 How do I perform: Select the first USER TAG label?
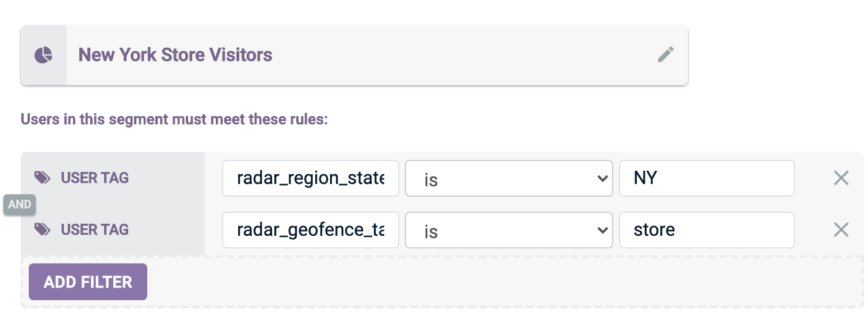coord(95,178)
